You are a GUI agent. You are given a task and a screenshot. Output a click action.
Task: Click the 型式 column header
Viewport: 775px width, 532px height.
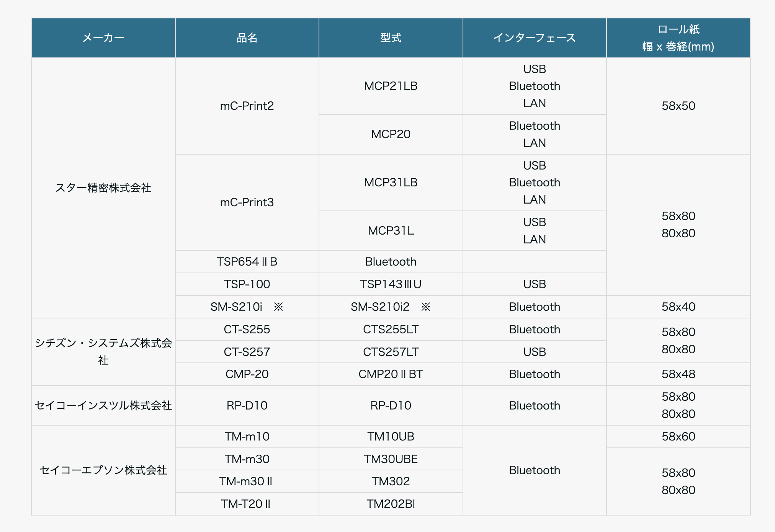tap(390, 37)
